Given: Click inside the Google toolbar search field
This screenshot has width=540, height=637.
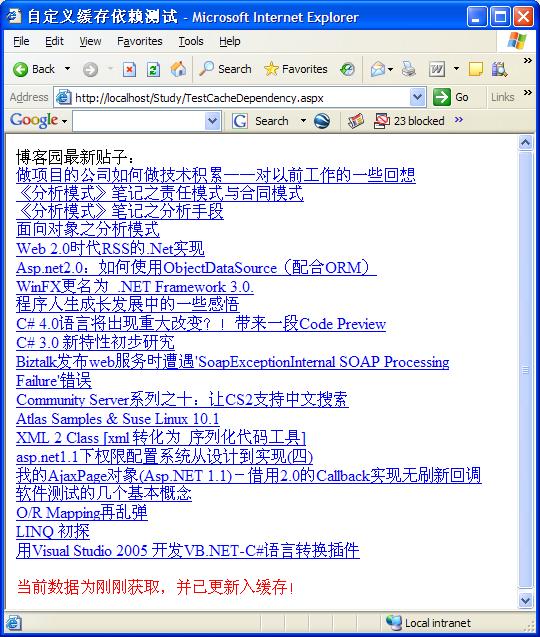Looking at the screenshot, I should click(139, 121).
